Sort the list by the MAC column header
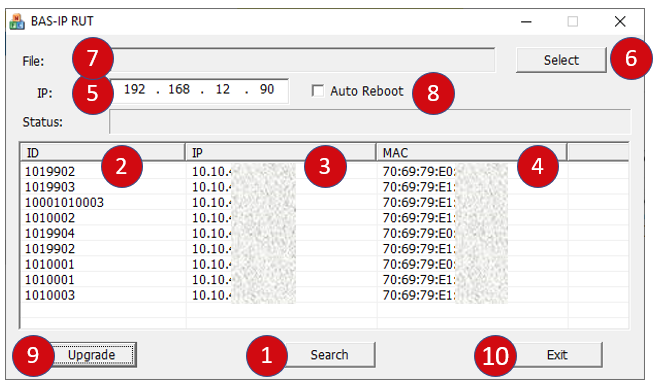This screenshot has width=654, height=387. [471, 153]
